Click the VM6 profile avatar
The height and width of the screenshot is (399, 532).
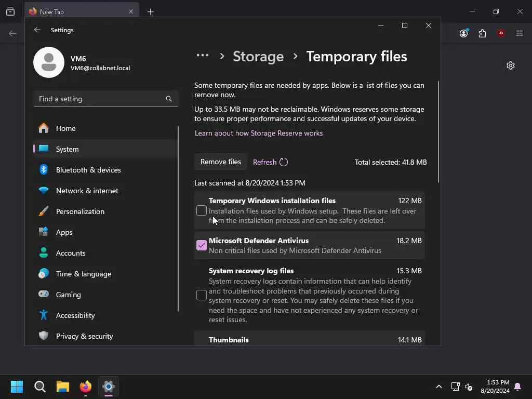49,62
